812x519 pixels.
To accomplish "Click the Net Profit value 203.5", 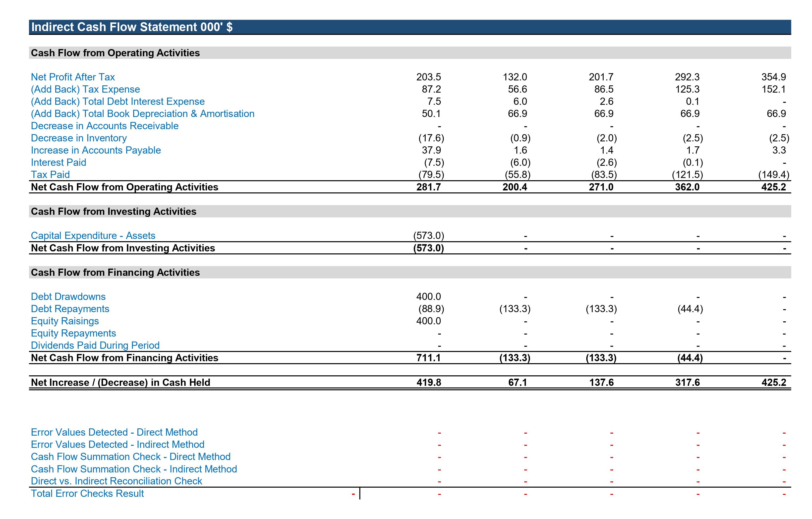I will pyautogui.click(x=429, y=77).
